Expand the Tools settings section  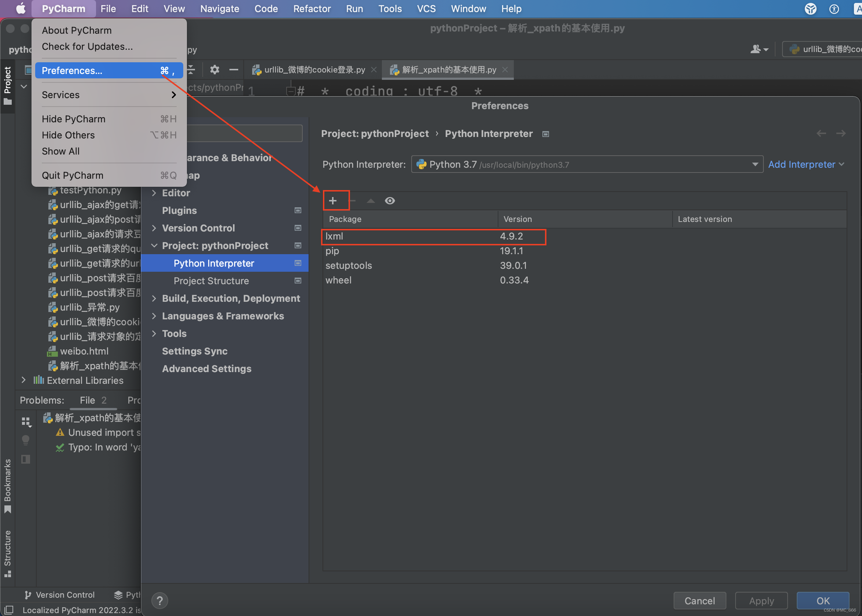154,334
